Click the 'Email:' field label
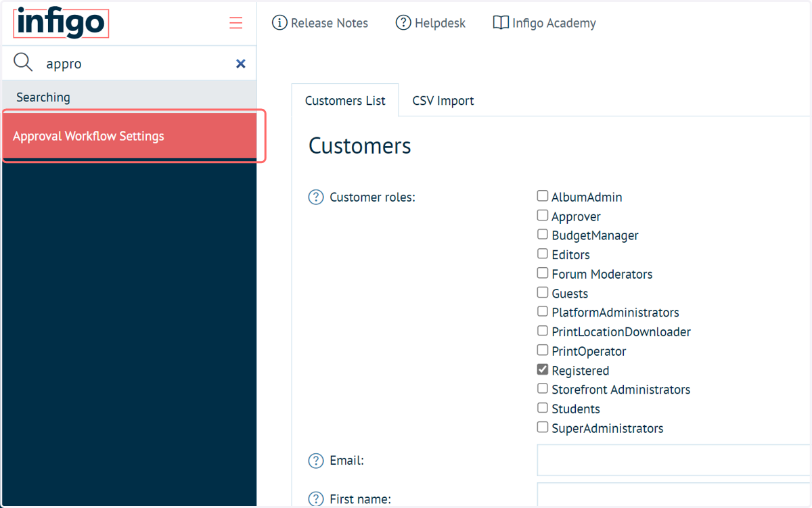812x508 pixels. tap(346, 461)
